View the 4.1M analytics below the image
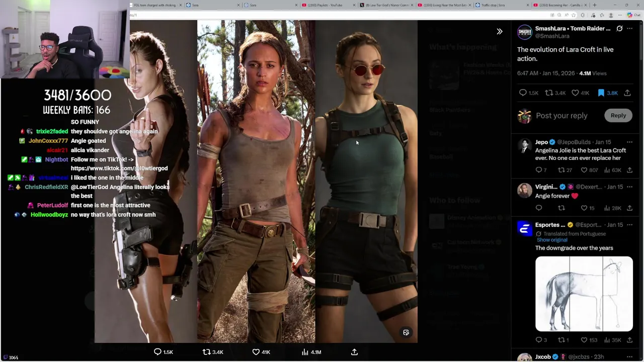Screen dimensions: 644x362 click(311, 352)
